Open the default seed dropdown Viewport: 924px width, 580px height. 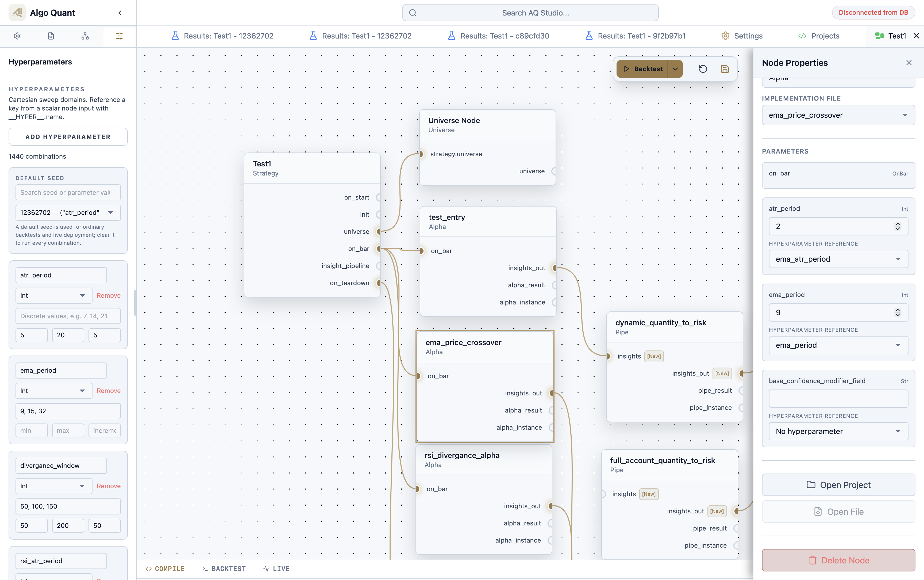point(68,212)
